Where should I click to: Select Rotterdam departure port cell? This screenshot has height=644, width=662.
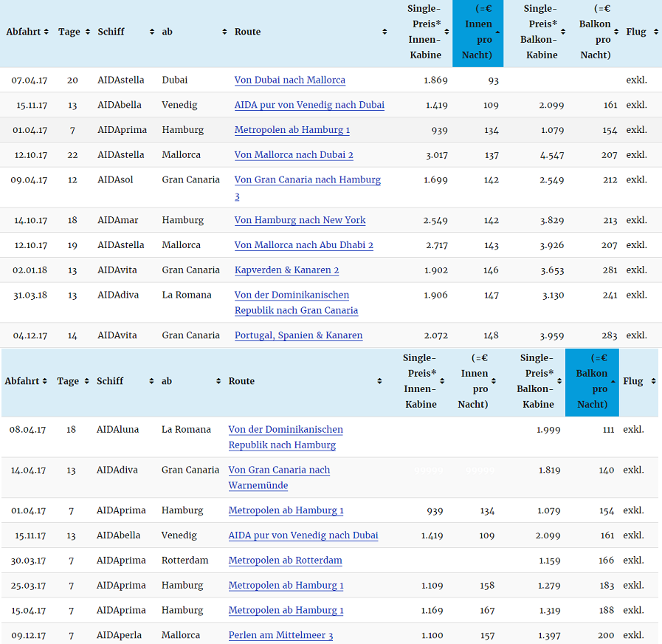[185, 561]
